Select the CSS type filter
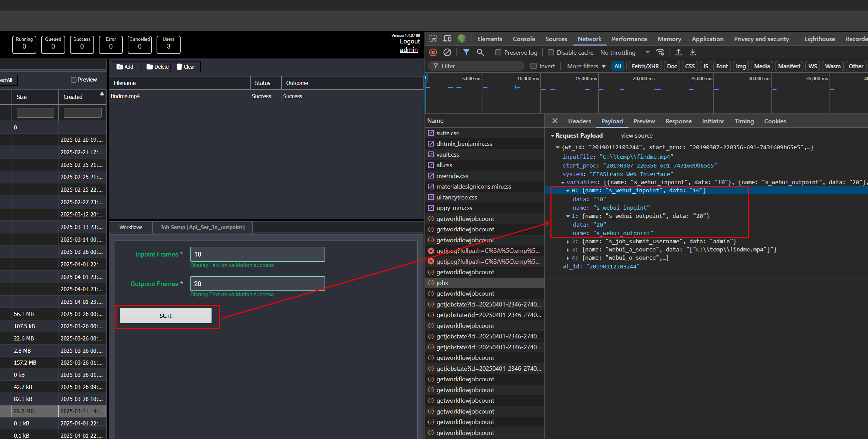Image resolution: width=868 pixels, height=439 pixels. click(x=690, y=66)
